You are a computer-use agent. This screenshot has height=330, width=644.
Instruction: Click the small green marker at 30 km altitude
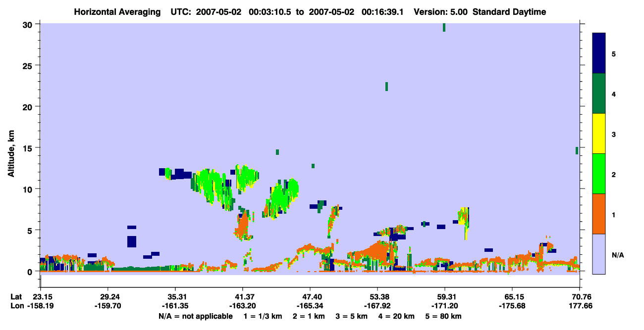tap(444, 28)
